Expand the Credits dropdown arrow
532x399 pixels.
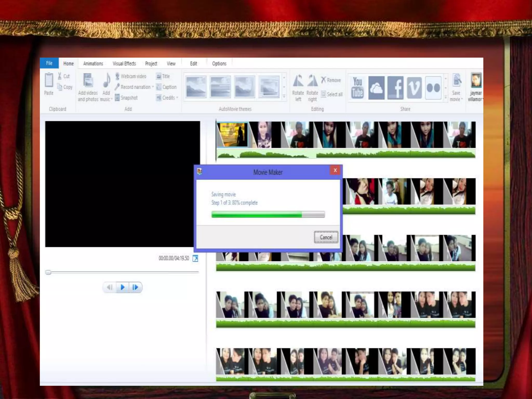pos(177,98)
